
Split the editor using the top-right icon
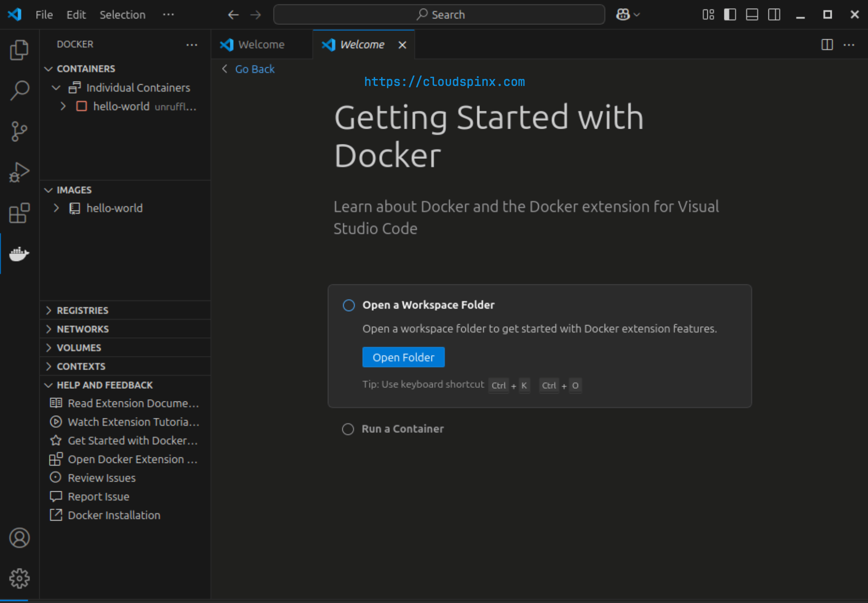[827, 45]
